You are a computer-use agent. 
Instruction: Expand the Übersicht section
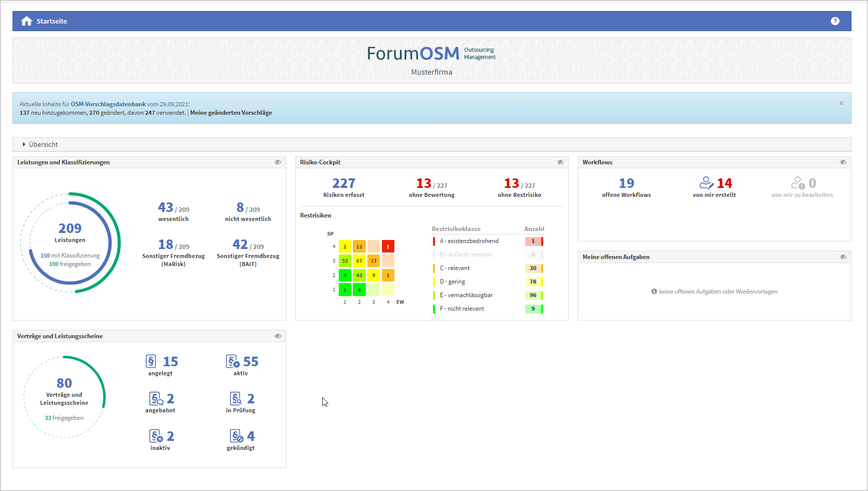click(x=24, y=144)
